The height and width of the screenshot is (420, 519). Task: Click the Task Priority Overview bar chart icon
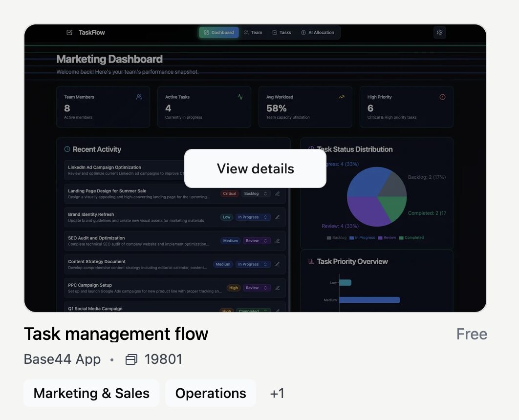(x=311, y=262)
